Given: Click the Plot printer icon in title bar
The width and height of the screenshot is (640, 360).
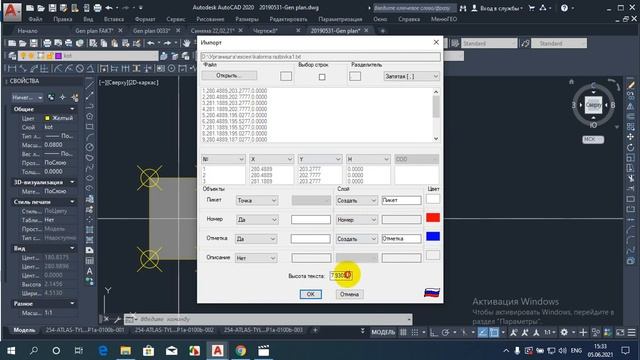Looking at the screenshot, I should click(97, 8).
